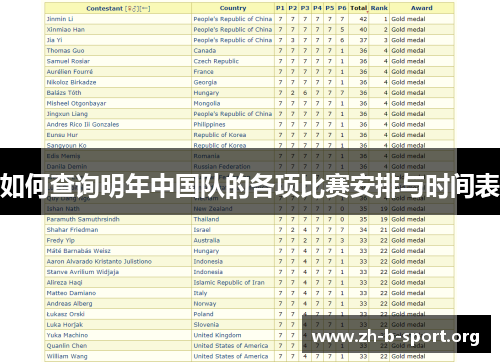
Task: Open contestant Eunsu Hur
Action: tap(62, 135)
